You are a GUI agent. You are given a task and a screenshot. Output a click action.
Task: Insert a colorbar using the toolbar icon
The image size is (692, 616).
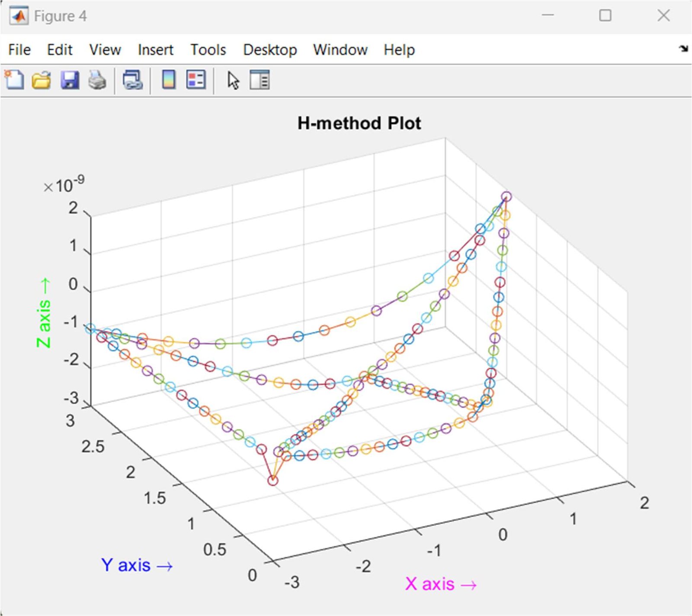tap(169, 80)
